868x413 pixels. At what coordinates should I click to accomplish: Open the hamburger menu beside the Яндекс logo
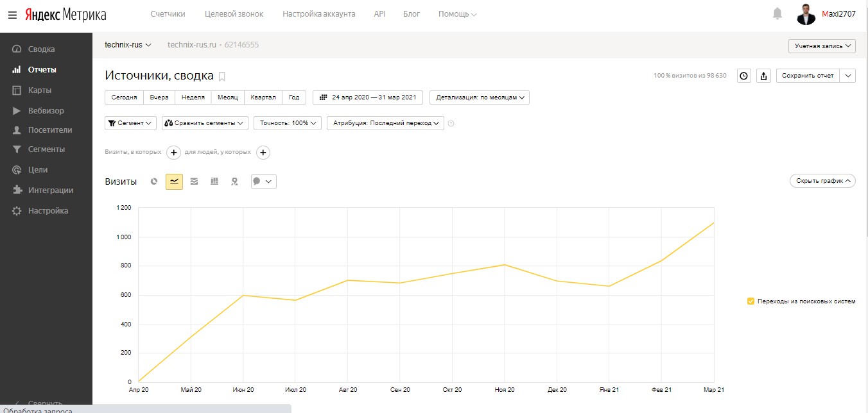tap(12, 14)
